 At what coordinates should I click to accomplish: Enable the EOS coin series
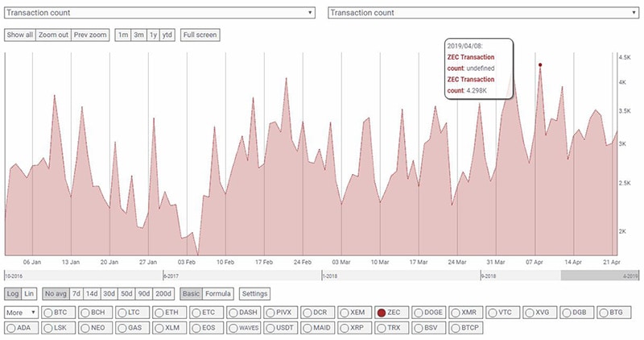coord(206,328)
